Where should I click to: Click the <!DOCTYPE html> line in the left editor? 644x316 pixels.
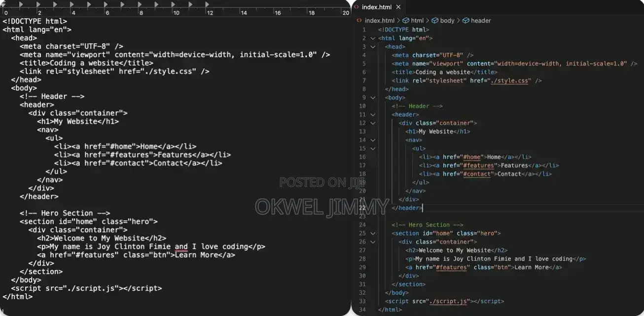click(x=35, y=21)
